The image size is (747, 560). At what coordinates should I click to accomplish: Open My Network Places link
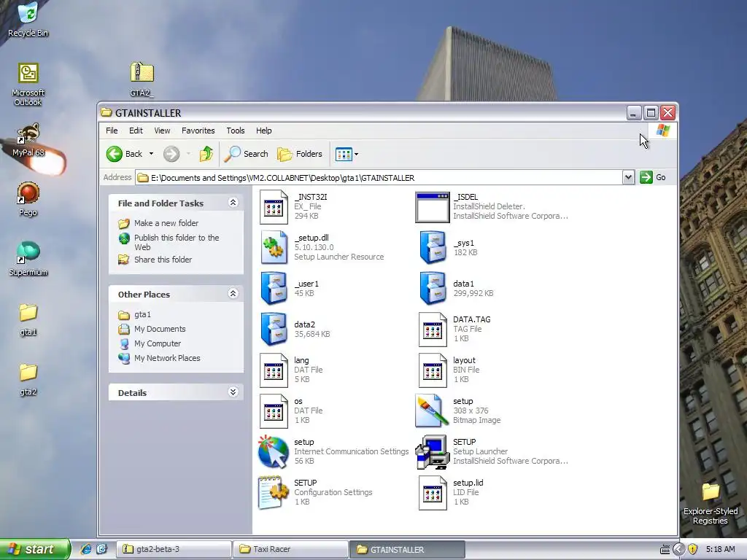click(167, 358)
